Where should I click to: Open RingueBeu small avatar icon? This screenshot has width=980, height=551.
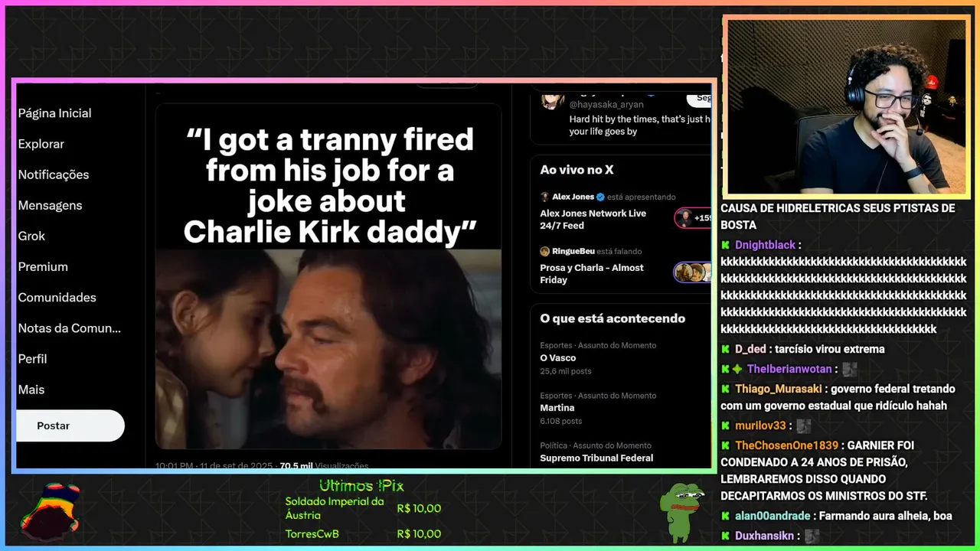tap(544, 251)
